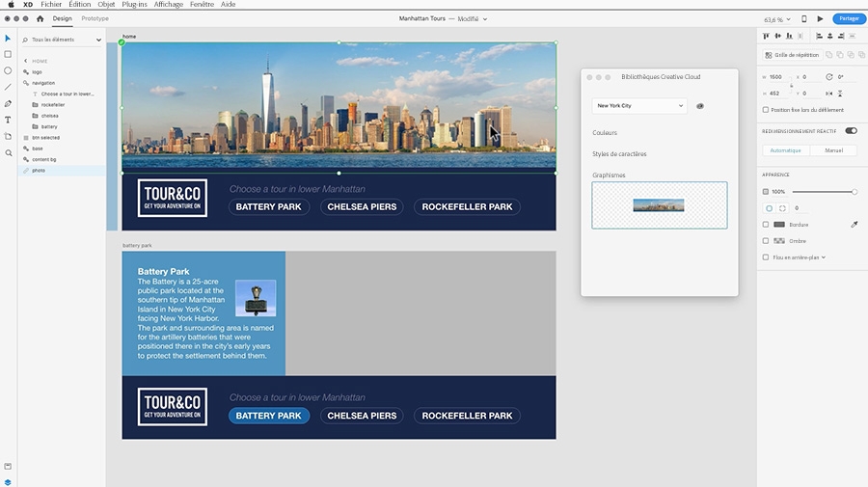Select the Ellipse tool

[x=8, y=70]
